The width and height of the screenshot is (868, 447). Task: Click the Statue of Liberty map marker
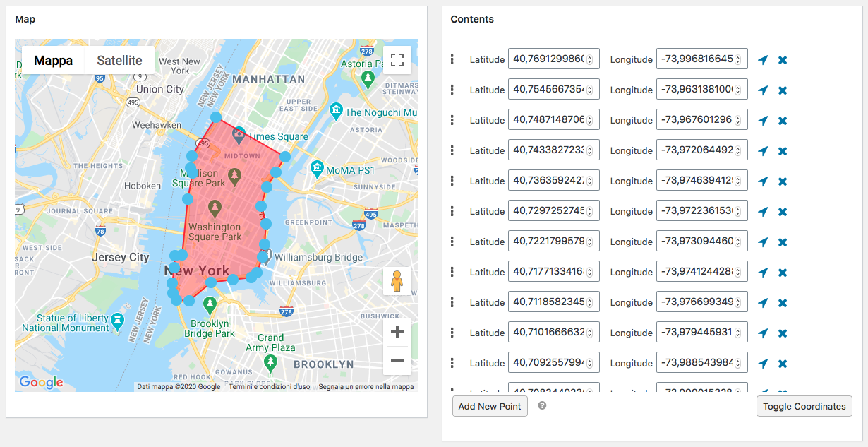116,322
